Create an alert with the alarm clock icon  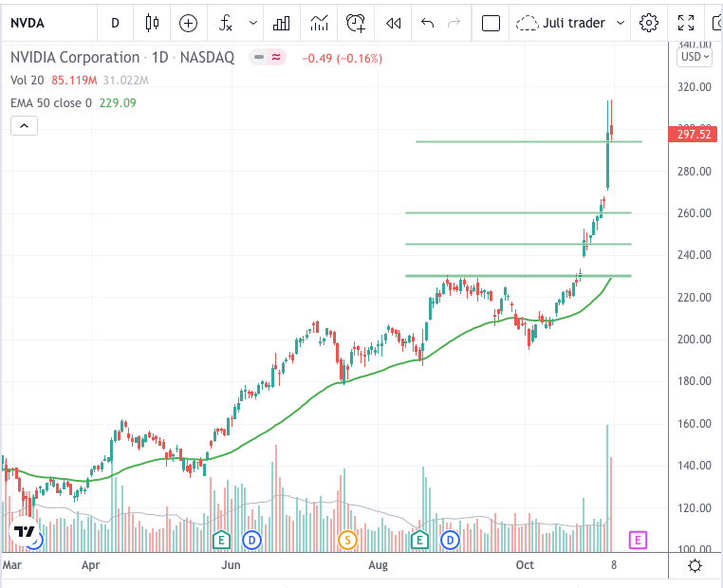[x=356, y=23]
